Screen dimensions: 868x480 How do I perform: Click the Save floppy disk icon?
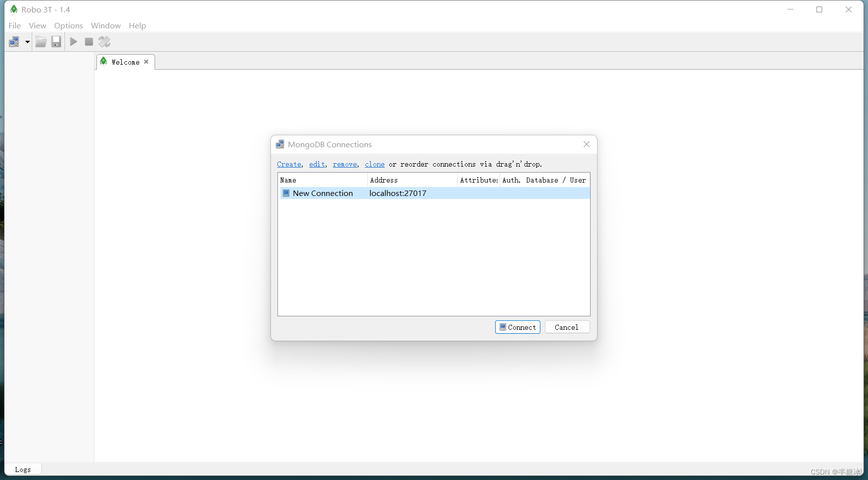pyautogui.click(x=56, y=42)
